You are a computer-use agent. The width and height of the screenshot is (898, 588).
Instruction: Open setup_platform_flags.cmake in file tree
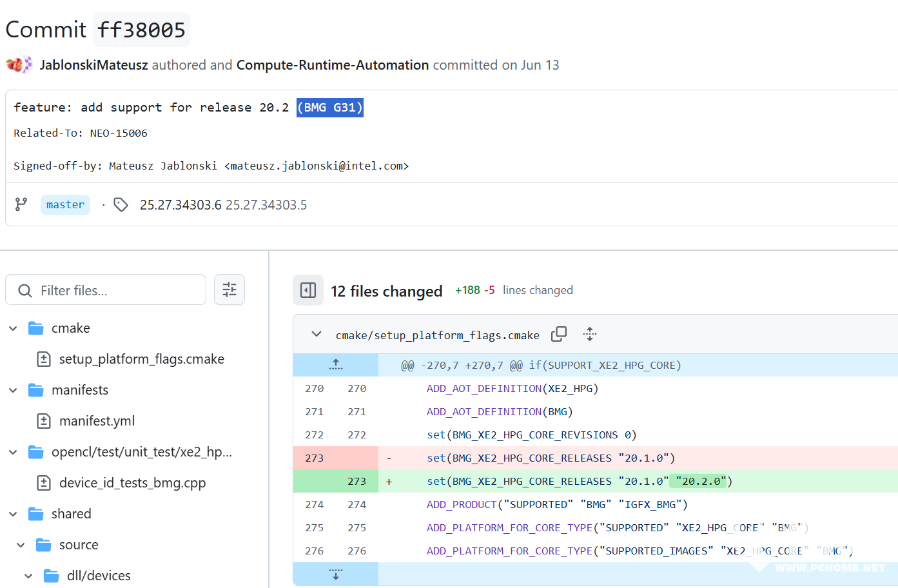(142, 359)
